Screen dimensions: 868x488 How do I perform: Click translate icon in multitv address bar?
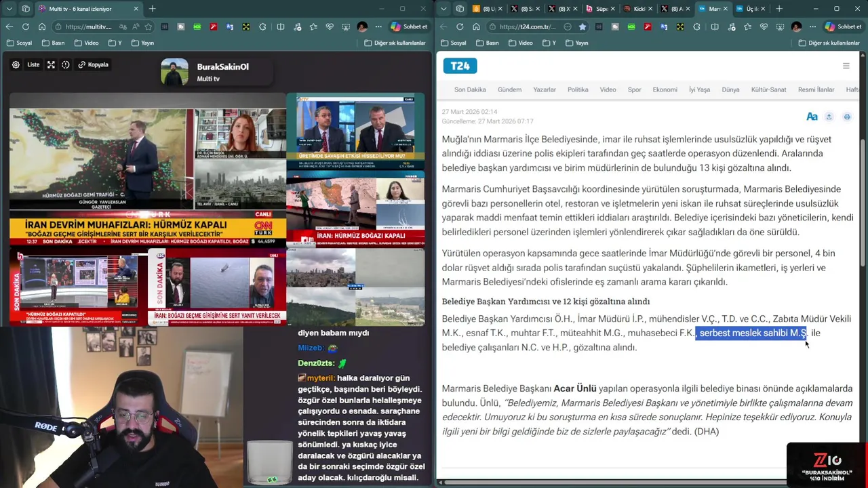(123, 26)
